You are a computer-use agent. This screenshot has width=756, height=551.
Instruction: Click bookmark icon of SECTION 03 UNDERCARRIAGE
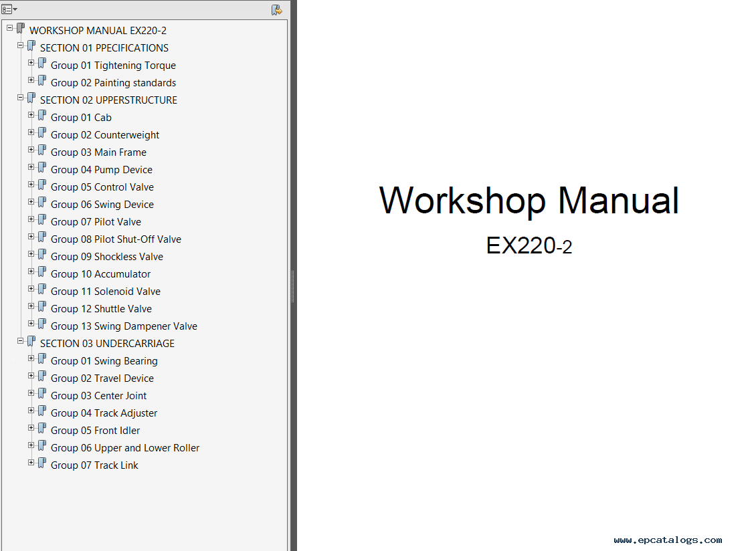pos(31,341)
